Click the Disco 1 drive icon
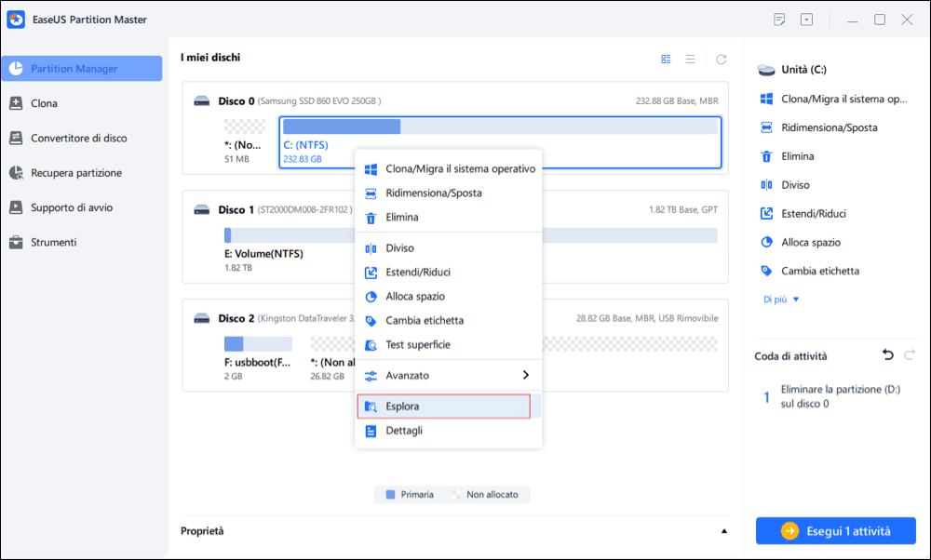This screenshot has width=931, height=560. click(202, 210)
